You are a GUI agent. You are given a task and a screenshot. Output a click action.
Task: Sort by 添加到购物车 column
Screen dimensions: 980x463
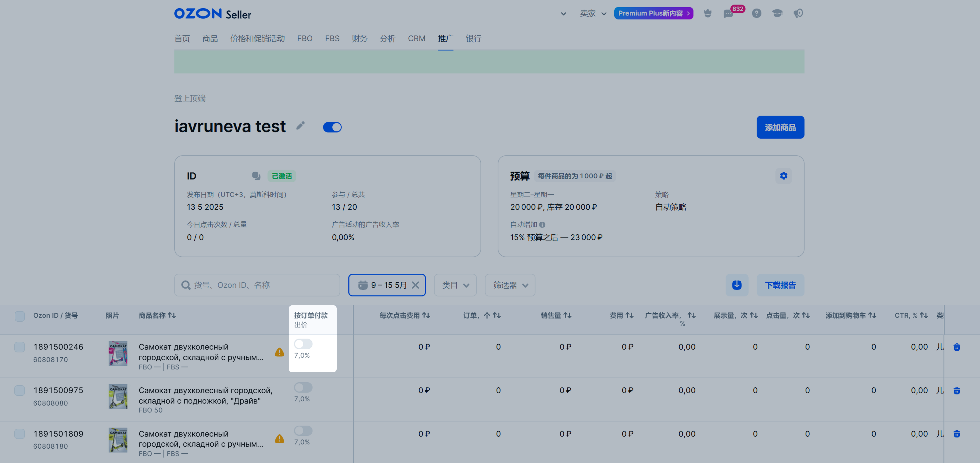click(x=872, y=315)
